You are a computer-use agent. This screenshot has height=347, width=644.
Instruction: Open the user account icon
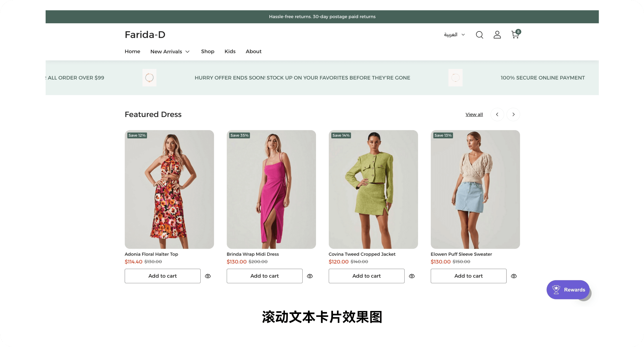pyautogui.click(x=497, y=35)
